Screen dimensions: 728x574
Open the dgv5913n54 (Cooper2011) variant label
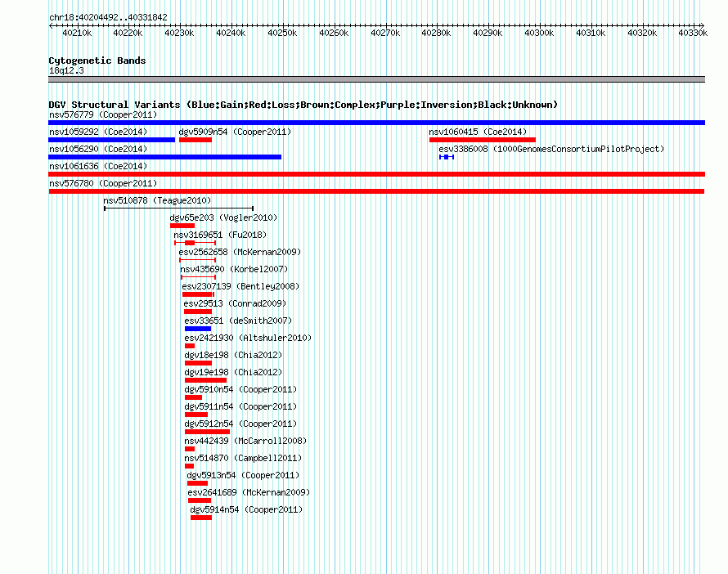point(243,475)
